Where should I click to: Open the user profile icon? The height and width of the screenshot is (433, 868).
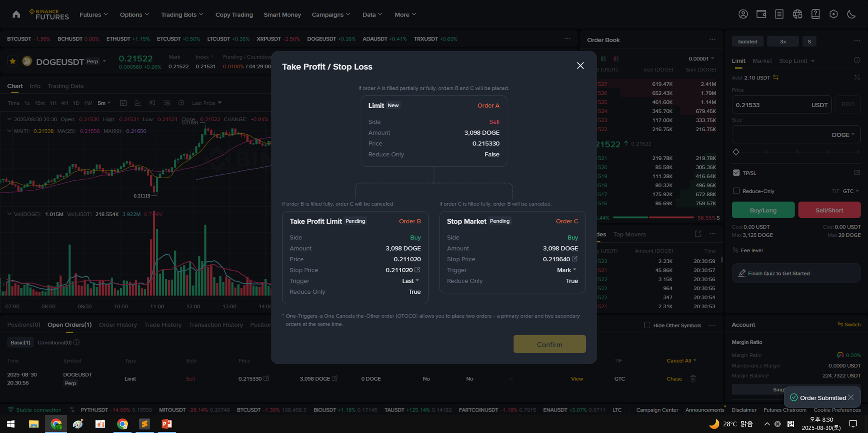tap(743, 14)
